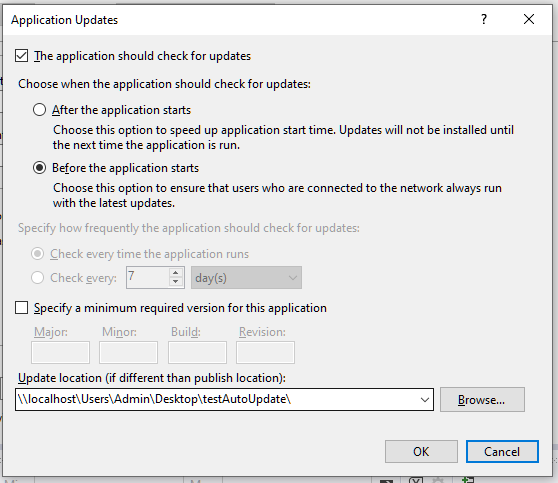
Task: Click the Minor version input field
Action: click(x=128, y=352)
